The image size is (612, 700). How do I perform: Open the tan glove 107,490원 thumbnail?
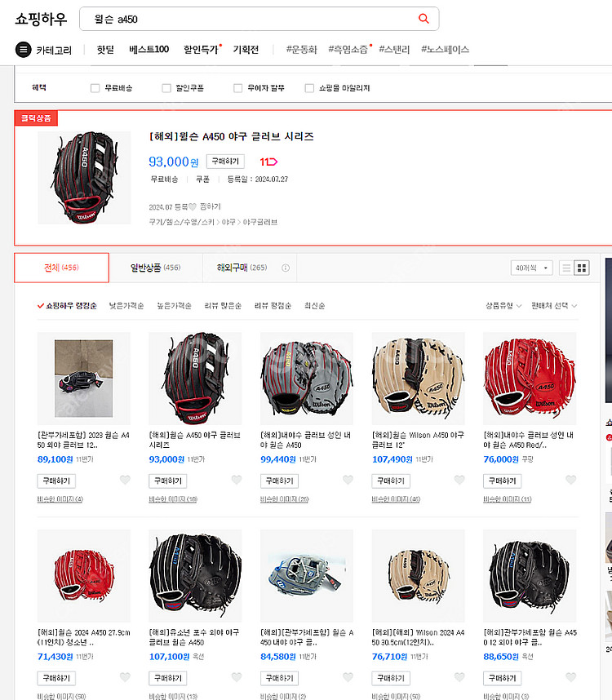point(419,378)
